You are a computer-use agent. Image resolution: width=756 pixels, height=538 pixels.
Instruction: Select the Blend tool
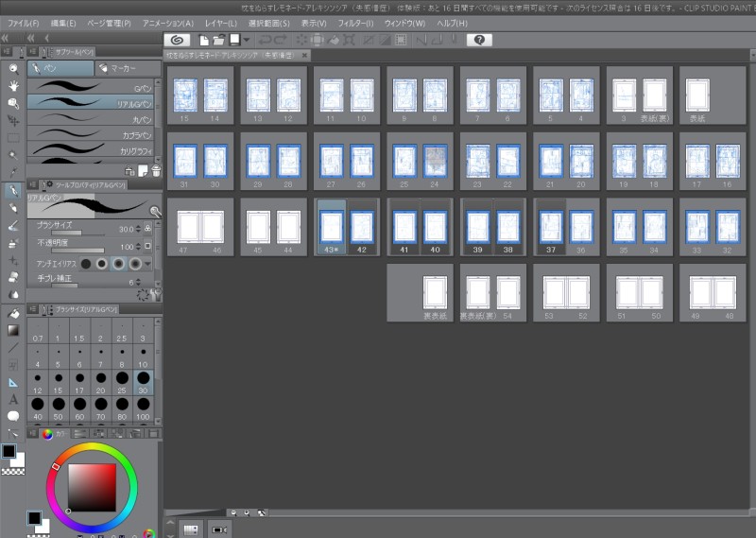(x=13, y=294)
